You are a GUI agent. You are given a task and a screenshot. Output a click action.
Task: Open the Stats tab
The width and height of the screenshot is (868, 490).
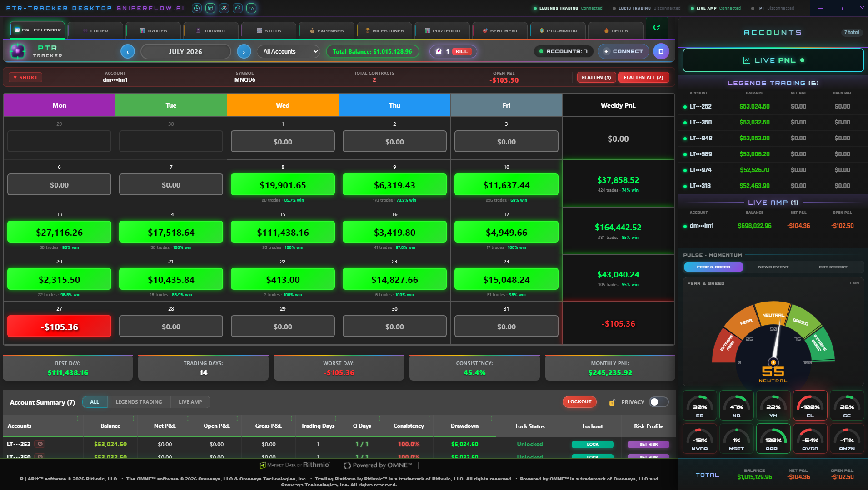[x=269, y=31]
